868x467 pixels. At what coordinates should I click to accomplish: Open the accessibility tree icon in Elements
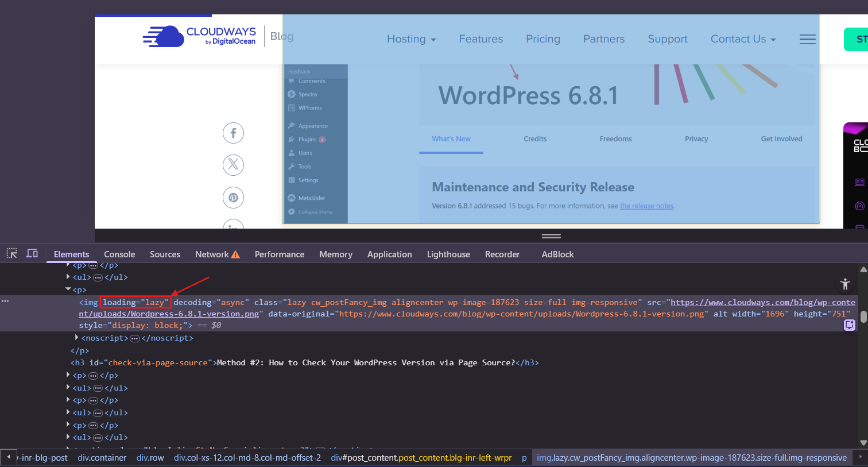point(845,284)
